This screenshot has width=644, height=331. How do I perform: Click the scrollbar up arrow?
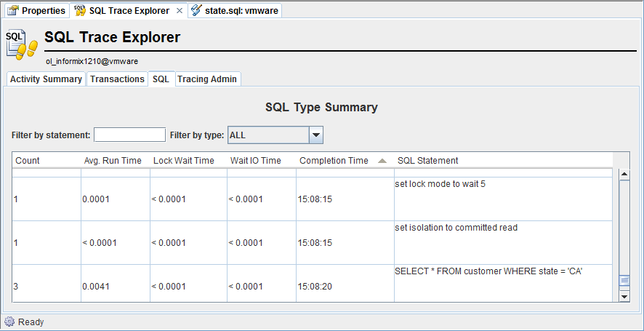[x=624, y=174]
